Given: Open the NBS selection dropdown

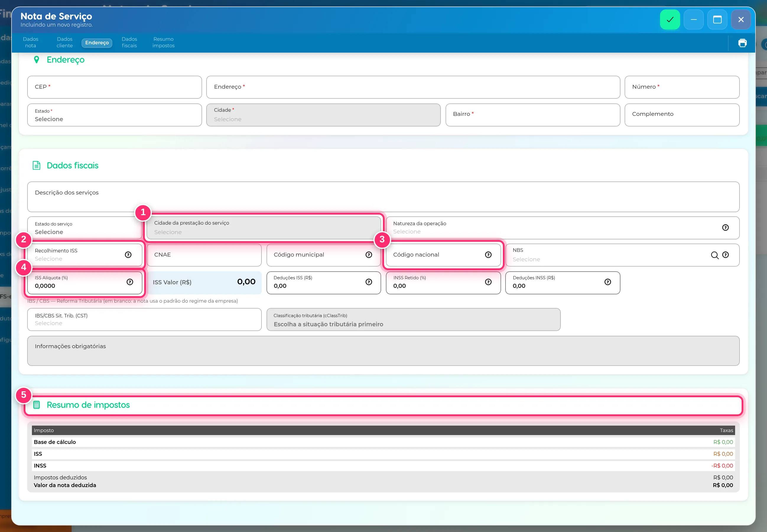Looking at the screenshot, I should (x=622, y=255).
